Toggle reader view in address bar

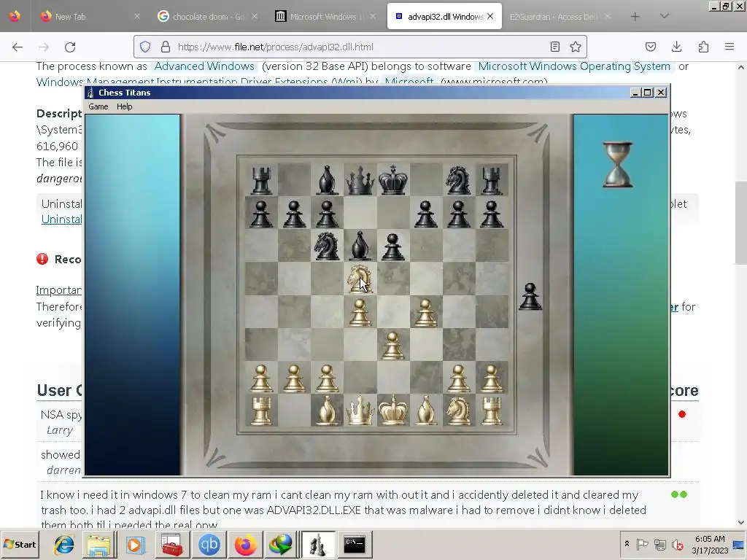tap(555, 47)
